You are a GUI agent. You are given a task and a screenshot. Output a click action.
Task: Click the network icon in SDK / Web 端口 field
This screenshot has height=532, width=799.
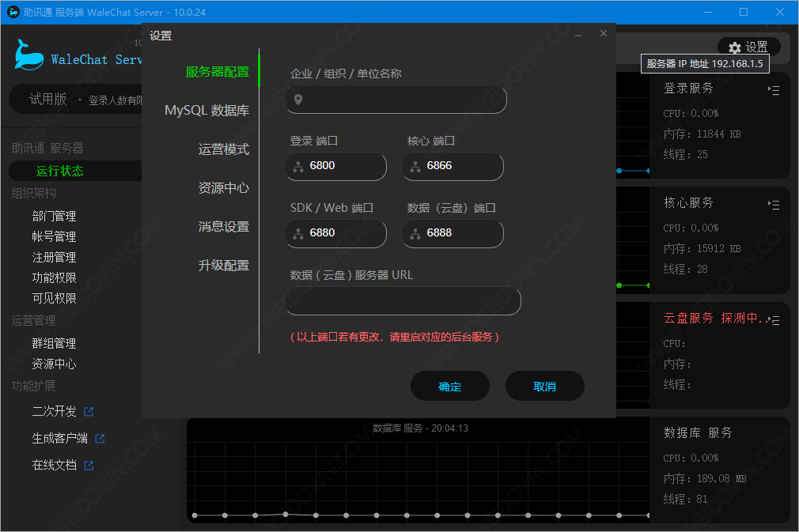pyautogui.click(x=298, y=234)
